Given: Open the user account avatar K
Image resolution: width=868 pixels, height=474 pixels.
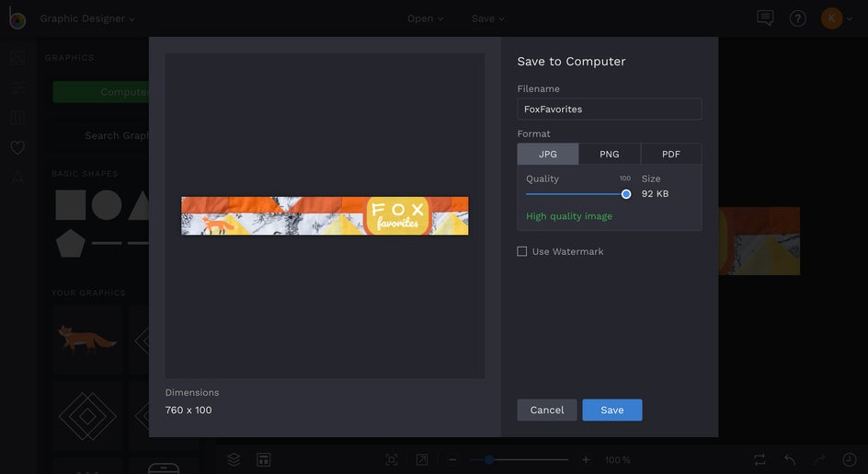Looking at the screenshot, I should (x=831, y=18).
